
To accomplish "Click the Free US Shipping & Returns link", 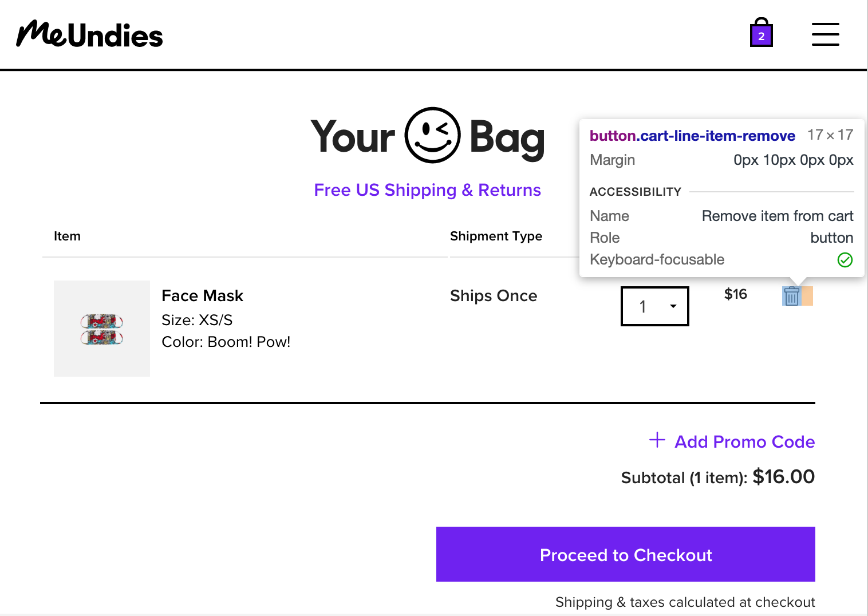I will point(427,190).
